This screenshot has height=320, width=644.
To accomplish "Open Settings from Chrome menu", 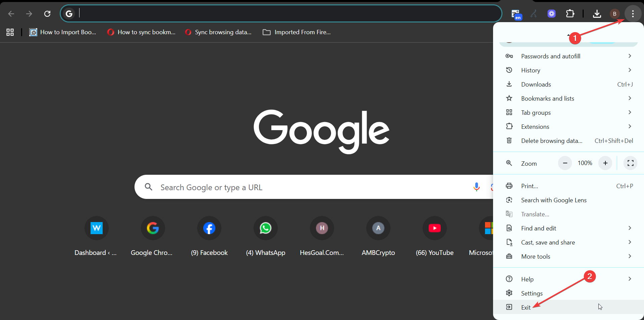I will (x=569, y=294).
